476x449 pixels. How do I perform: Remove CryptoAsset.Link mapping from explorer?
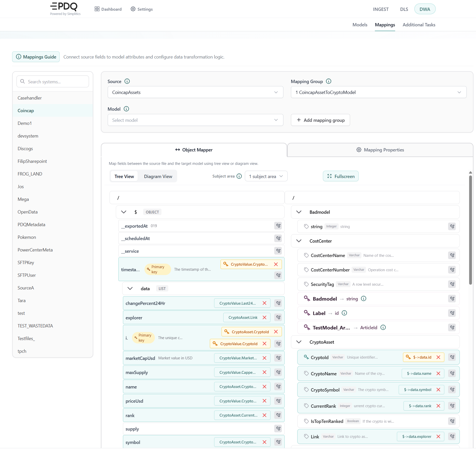(264, 318)
